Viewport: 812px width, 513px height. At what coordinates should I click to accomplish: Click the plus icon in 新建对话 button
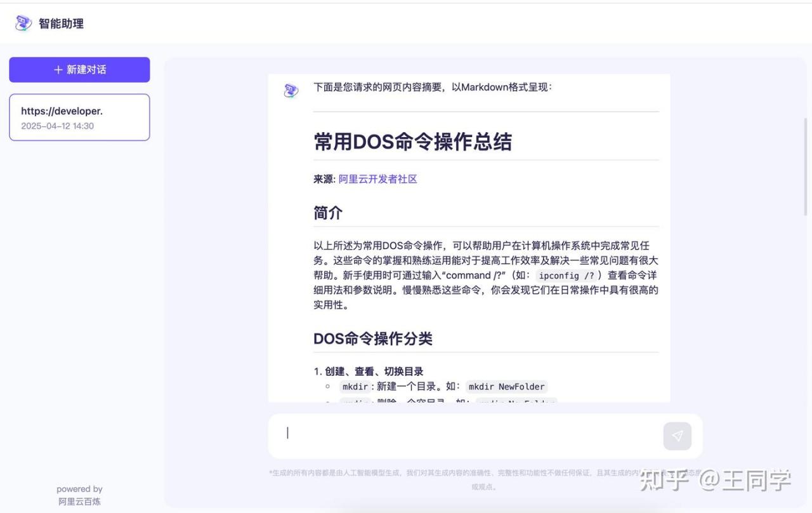pyautogui.click(x=58, y=70)
